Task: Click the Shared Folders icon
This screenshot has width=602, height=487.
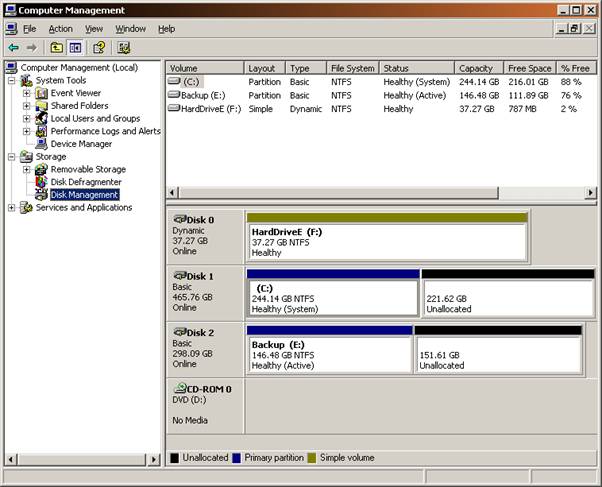Action: [x=41, y=106]
